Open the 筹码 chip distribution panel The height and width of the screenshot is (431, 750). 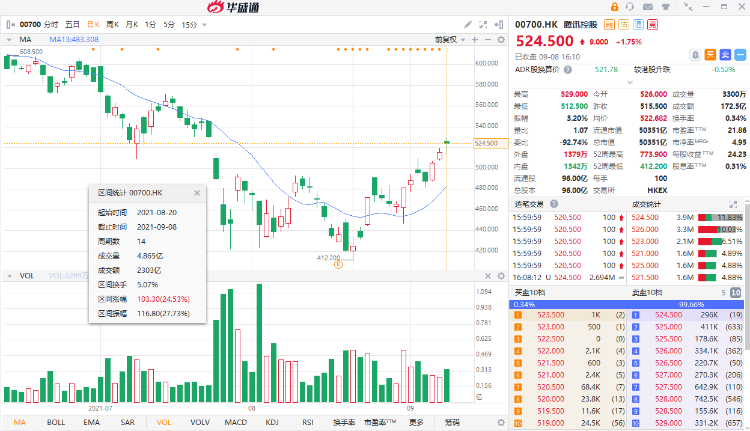click(452, 422)
